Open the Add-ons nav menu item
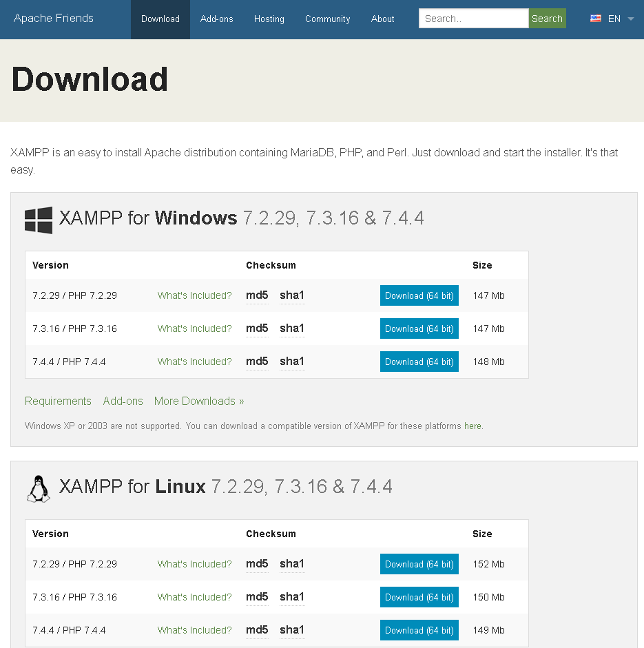 216,19
